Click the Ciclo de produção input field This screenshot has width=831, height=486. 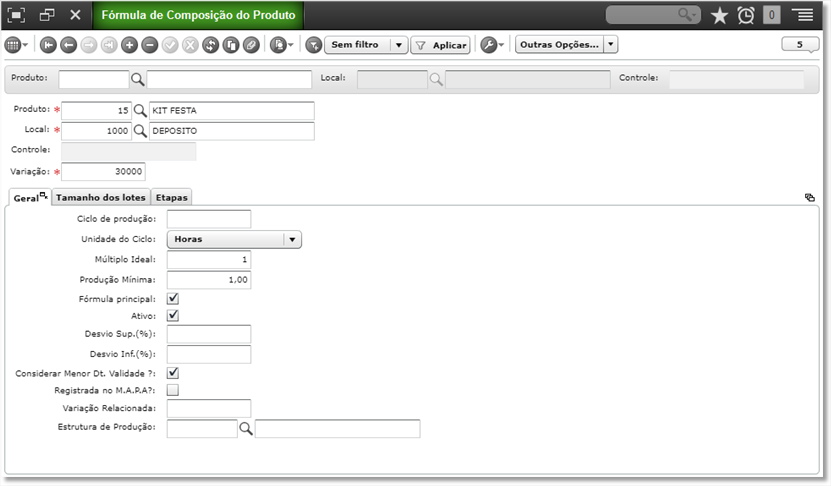(209, 219)
